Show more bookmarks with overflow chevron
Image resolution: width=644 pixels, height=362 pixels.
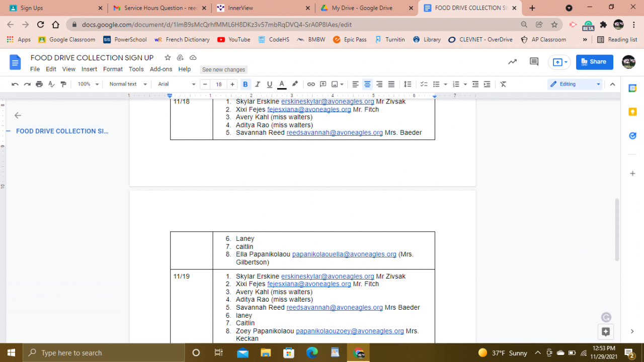click(x=585, y=40)
